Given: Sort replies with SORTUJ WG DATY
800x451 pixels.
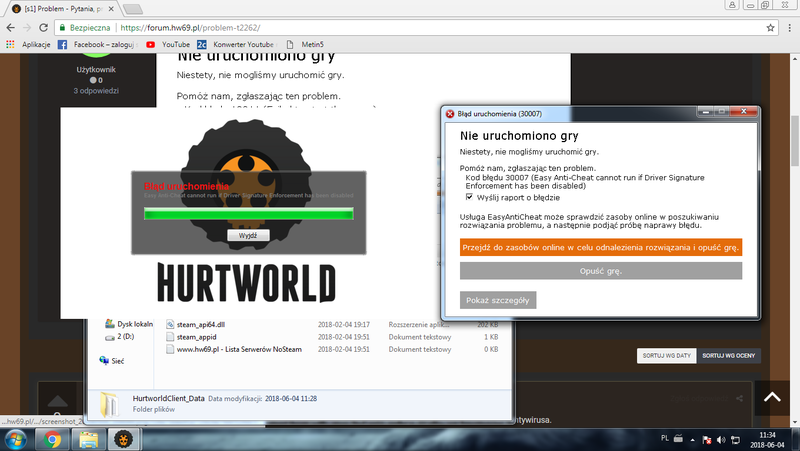Looking at the screenshot, I should [x=666, y=356].
